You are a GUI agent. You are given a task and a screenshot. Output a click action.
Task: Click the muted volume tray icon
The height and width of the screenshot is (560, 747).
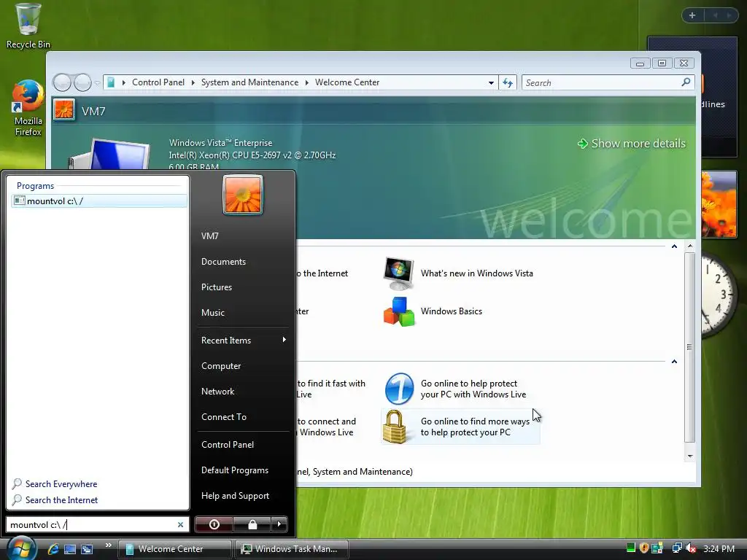click(x=690, y=548)
